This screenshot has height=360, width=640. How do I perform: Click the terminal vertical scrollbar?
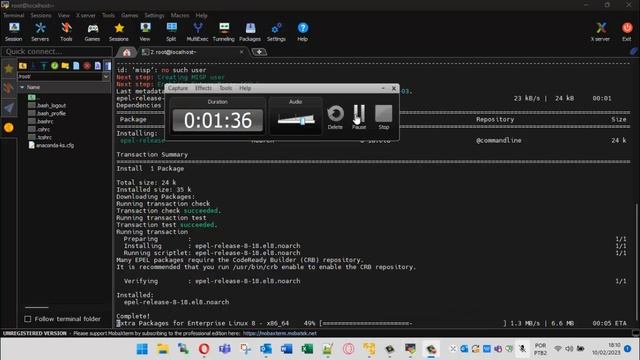point(637,261)
